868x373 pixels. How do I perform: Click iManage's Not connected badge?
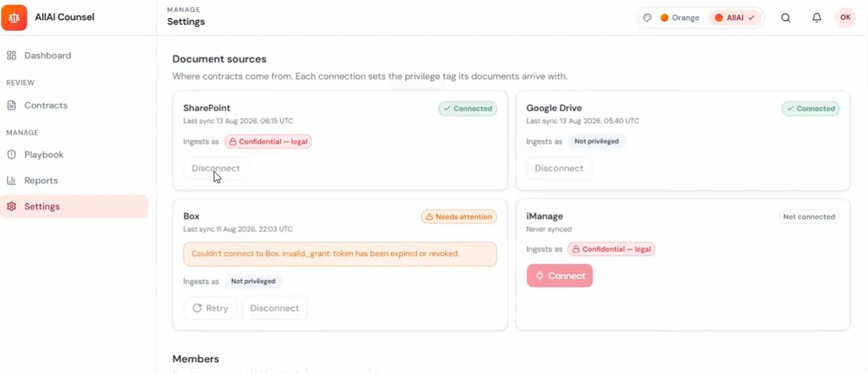(x=809, y=217)
